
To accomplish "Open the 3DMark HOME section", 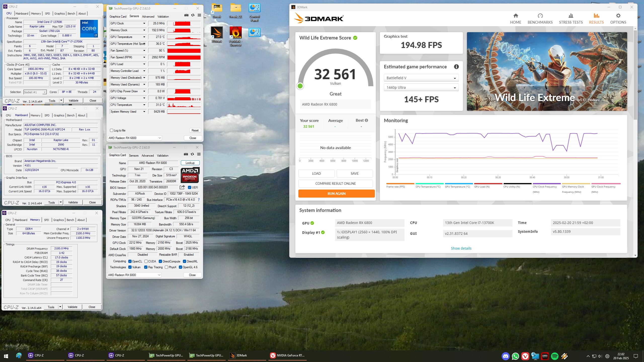I will pyautogui.click(x=515, y=19).
